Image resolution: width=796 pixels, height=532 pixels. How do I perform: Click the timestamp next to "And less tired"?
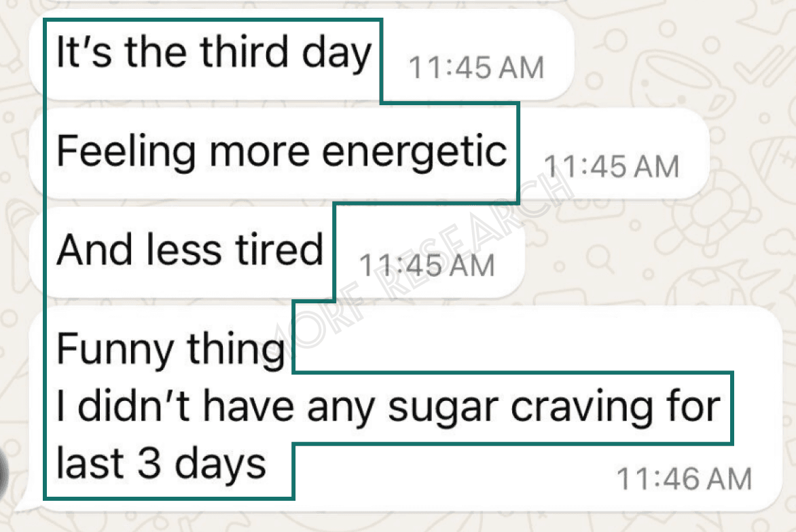point(427,265)
